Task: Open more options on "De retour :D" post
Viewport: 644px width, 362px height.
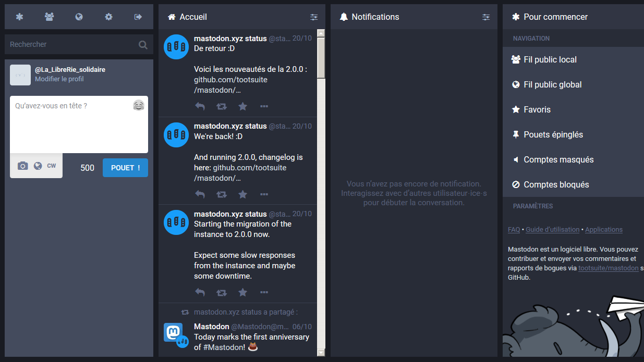Action: [x=264, y=106]
